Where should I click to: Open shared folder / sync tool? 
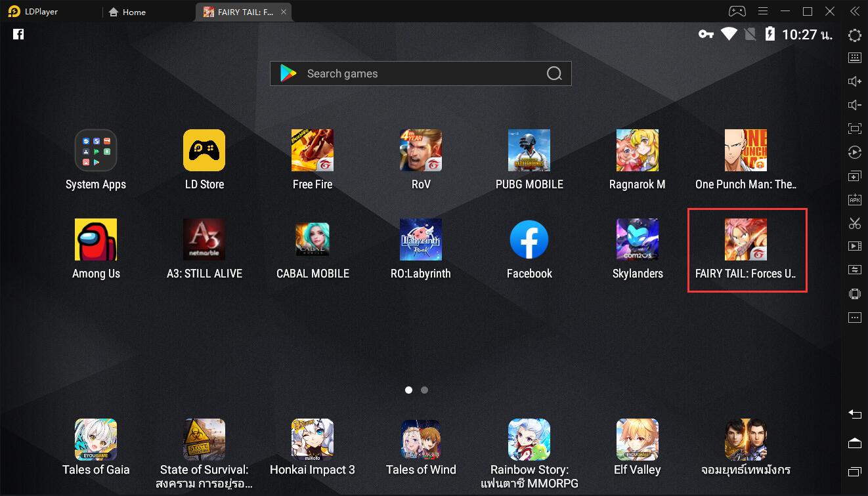[x=854, y=270]
